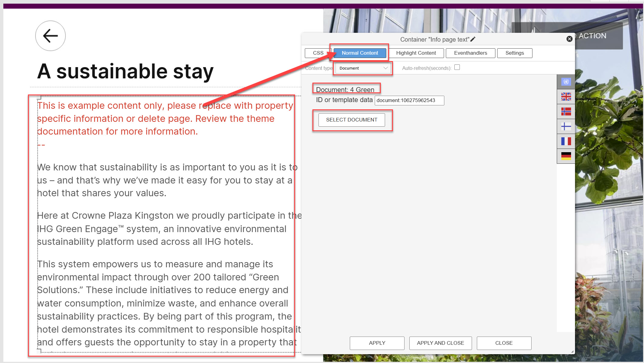Close the container dialog with X
The width and height of the screenshot is (644, 363).
[569, 39]
